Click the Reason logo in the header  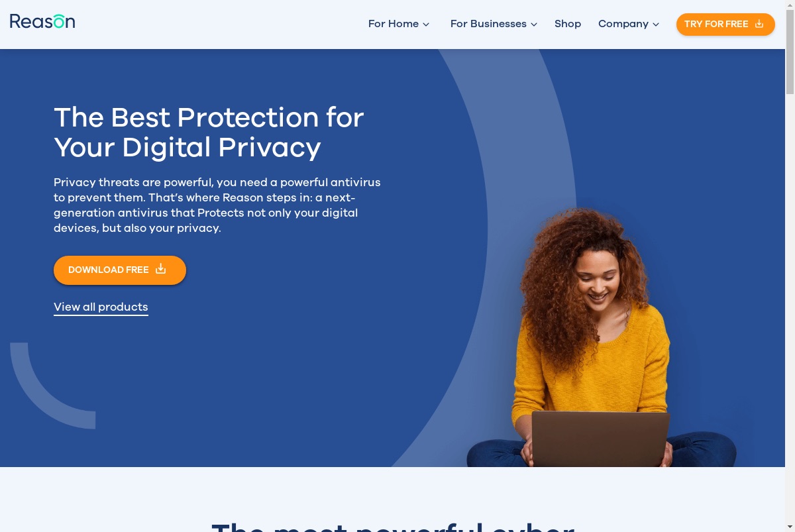42,21
